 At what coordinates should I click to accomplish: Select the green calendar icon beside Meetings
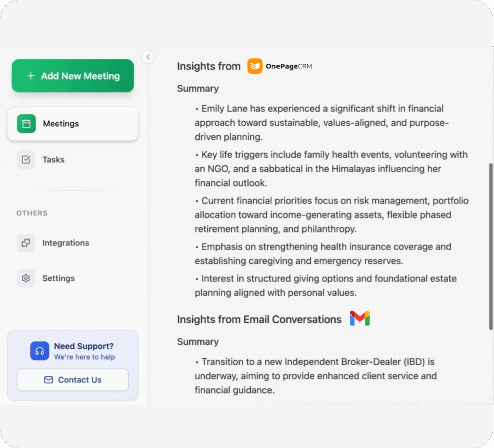tap(26, 123)
